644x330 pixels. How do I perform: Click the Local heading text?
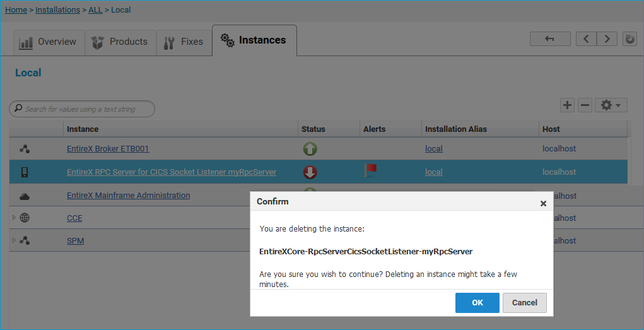click(28, 73)
